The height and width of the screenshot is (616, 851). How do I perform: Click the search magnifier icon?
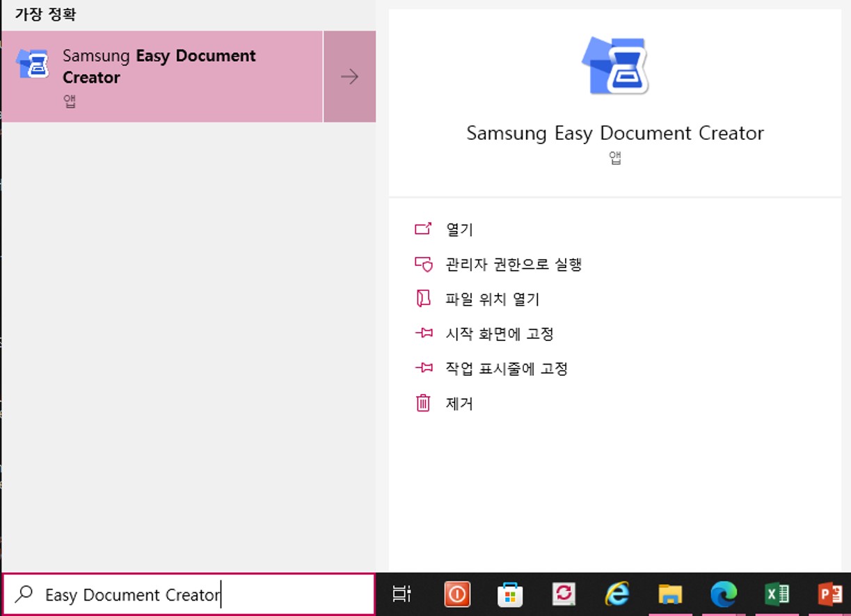click(24, 594)
